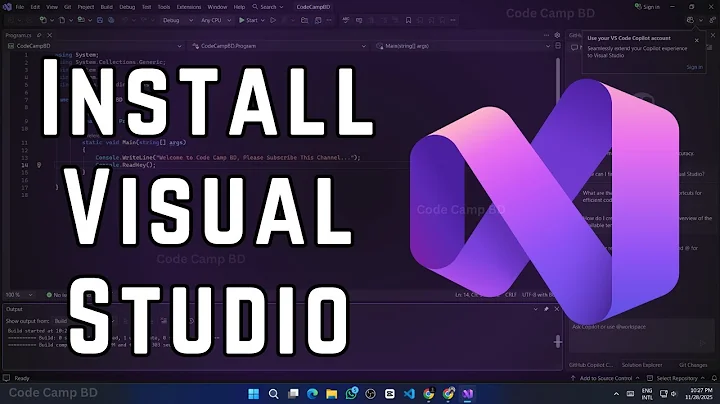Click the Open File toolbar icon
This screenshot has width=720, height=404.
(x=81, y=20)
